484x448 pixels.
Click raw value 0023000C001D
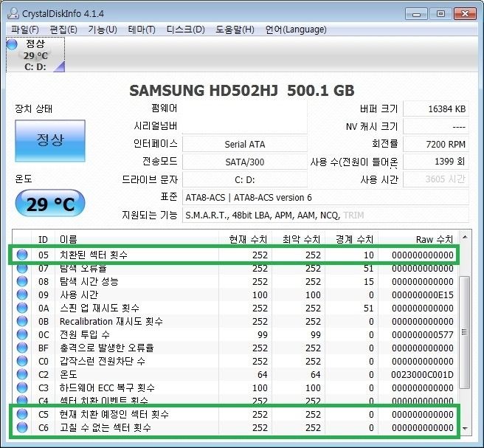coord(422,374)
